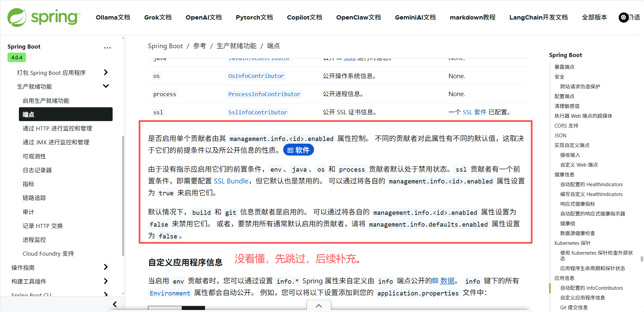The height and width of the screenshot is (312, 644).
Task: Select 启用生产就绪功能 in sidebar
Action: click(x=46, y=101)
